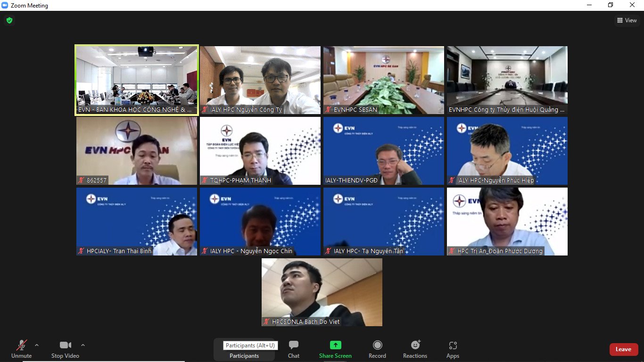Image resolution: width=644 pixels, height=362 pixels.
Task: Click muted mic icon on TQHPC-PHAM THÀNH label
Action: tap(205, 181)
